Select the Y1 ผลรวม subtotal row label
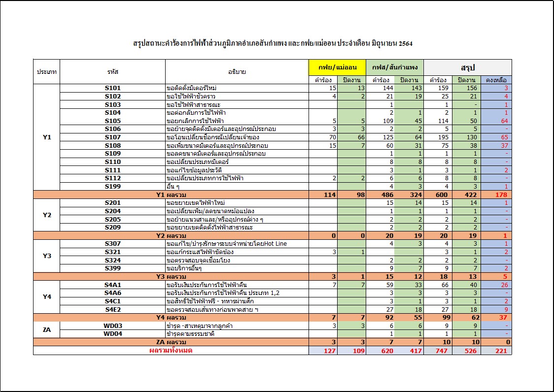 (171, 195)
